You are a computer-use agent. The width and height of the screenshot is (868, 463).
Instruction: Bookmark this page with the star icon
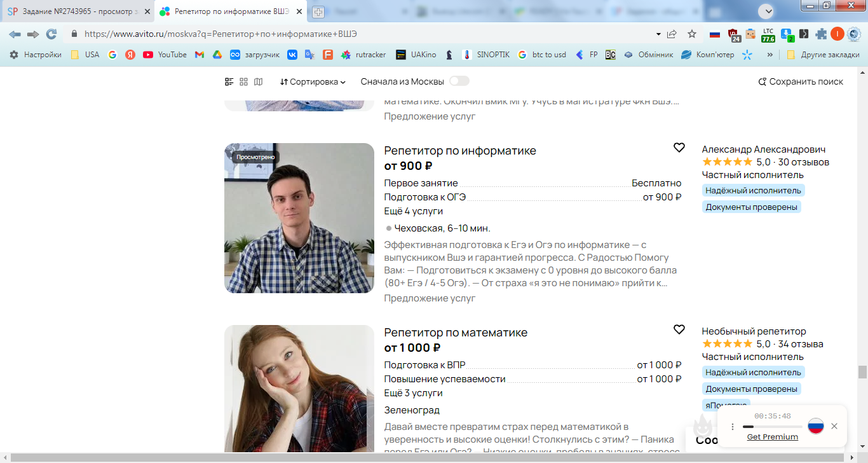click(x=692, y=34)
